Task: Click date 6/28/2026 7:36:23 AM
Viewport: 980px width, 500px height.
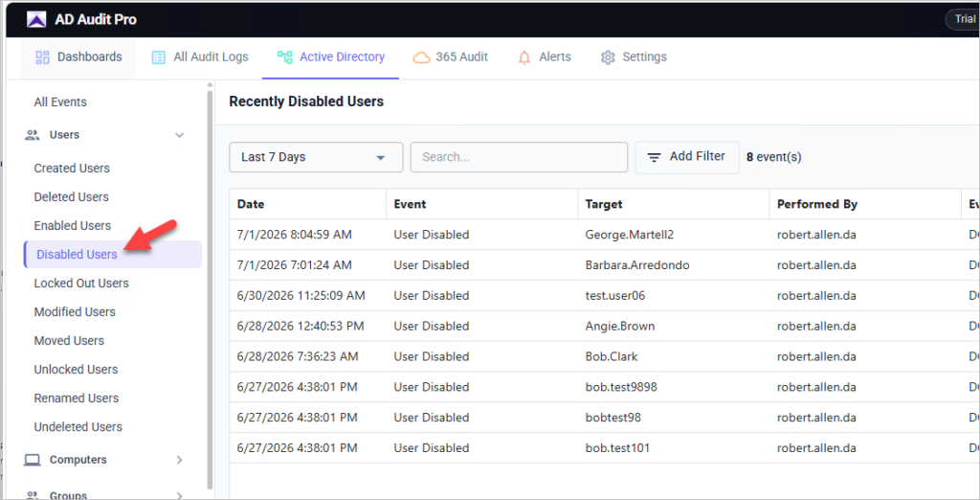Action: (298, 356)
